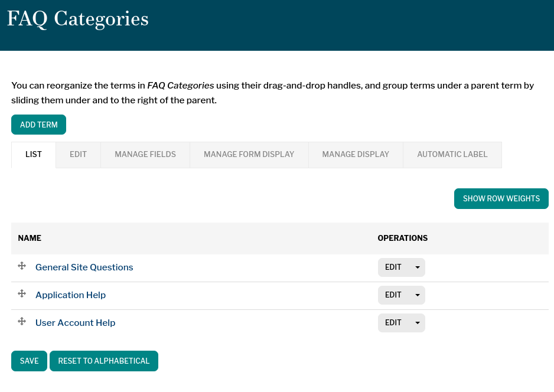Open the General Site Questions link
This screenshot has width=554, height=392.
pyautogui.click(x=84, y=267)
